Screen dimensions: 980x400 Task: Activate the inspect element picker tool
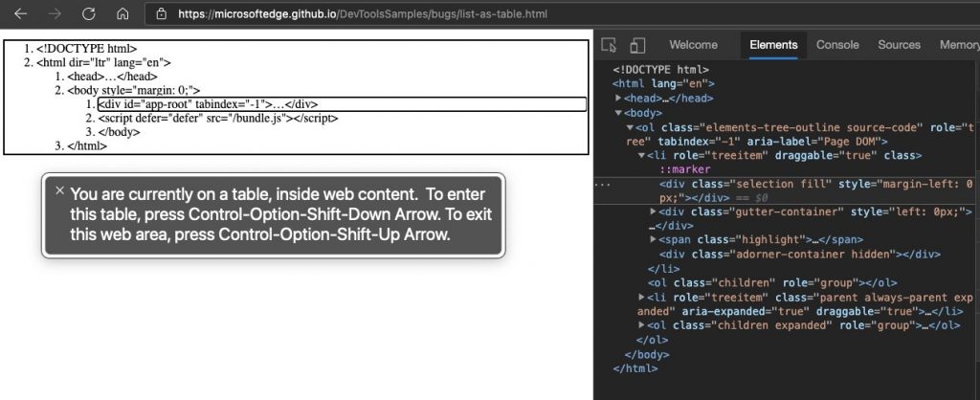pyautogui.click(x=609, y=45)
